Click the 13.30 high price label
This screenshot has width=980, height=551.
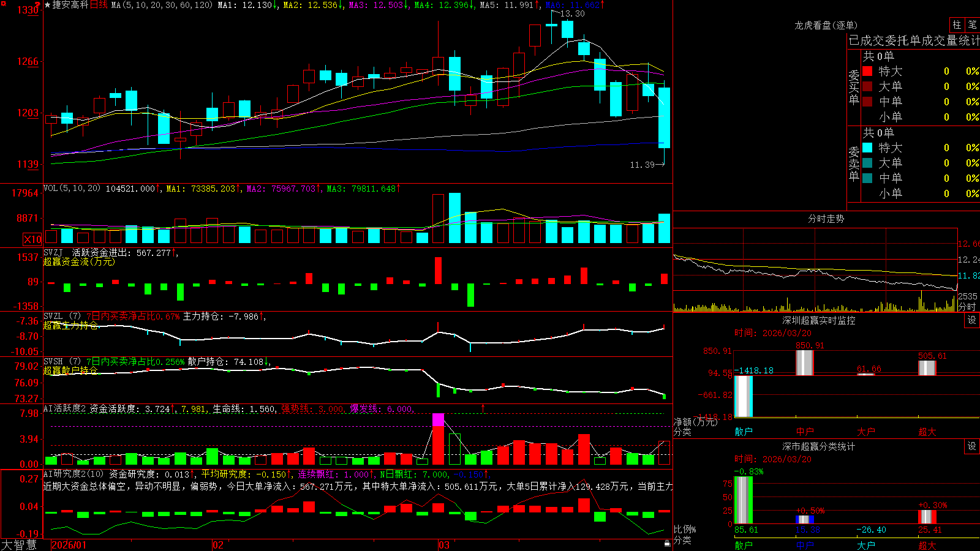[572, 13]
